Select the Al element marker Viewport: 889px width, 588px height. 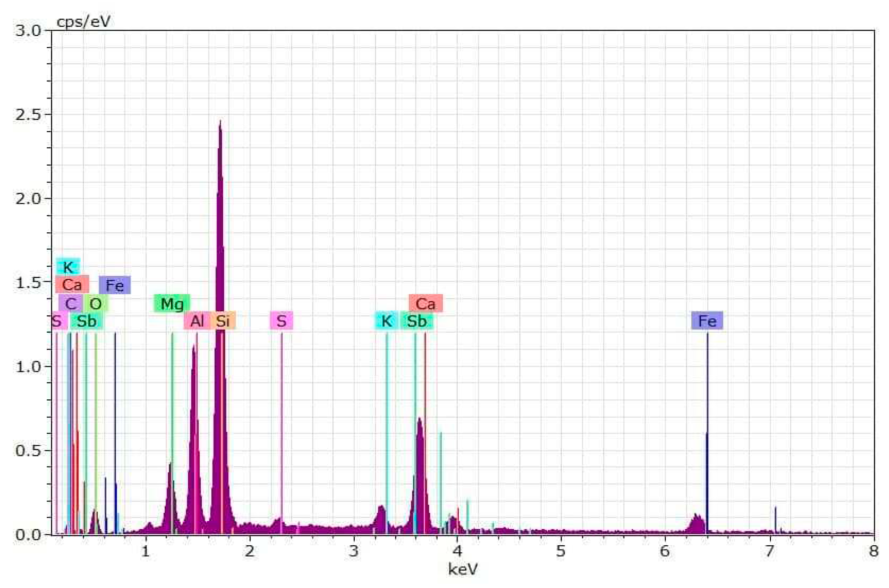tap(198, 321)
